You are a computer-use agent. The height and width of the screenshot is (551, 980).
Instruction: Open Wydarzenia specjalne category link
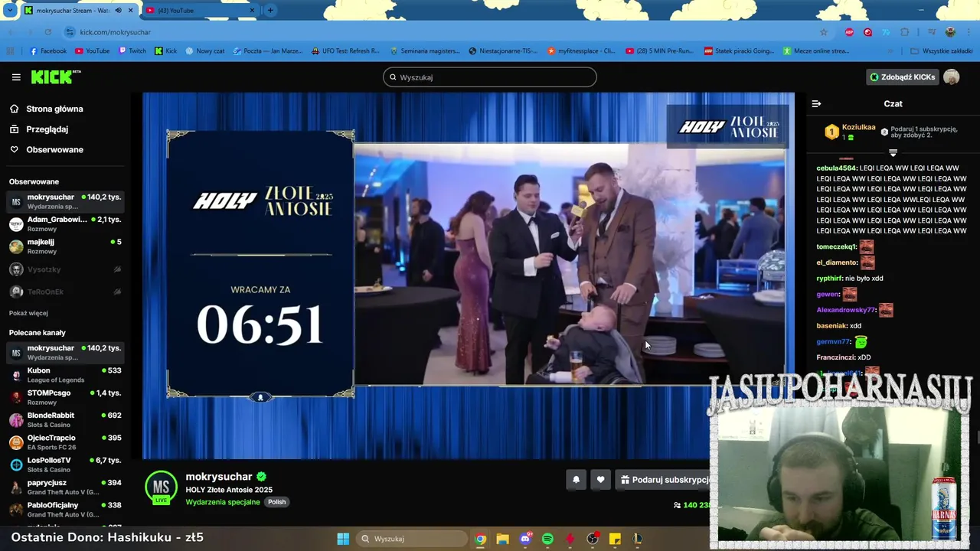[x=223, y=502]
